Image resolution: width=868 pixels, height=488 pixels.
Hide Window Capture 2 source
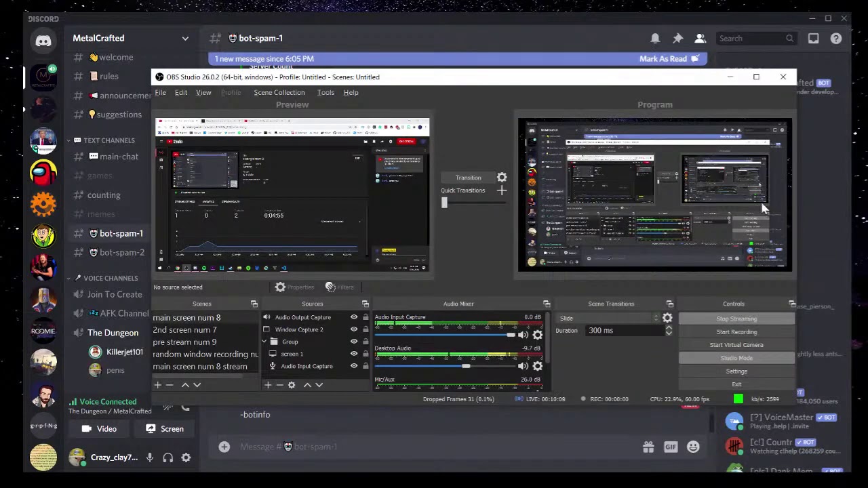tap(353, 329)
